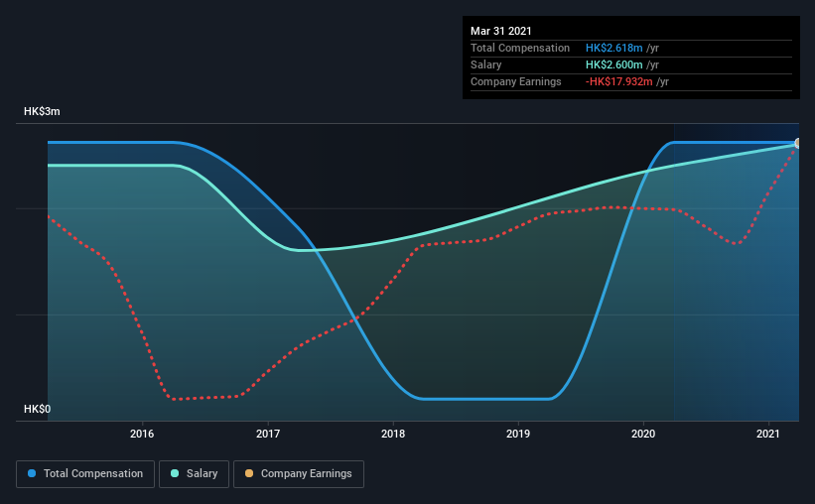Click the HK$2.600m salary value

point(613,64)
